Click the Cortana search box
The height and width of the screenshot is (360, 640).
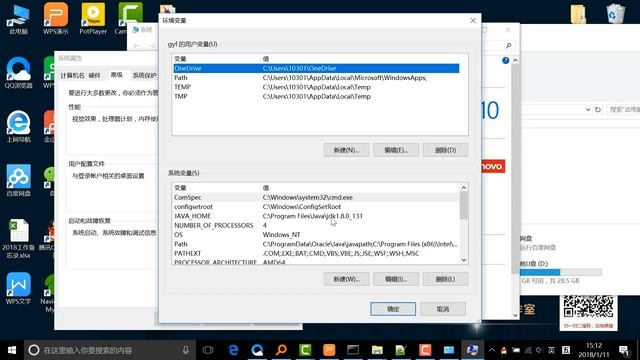point(110,350)
